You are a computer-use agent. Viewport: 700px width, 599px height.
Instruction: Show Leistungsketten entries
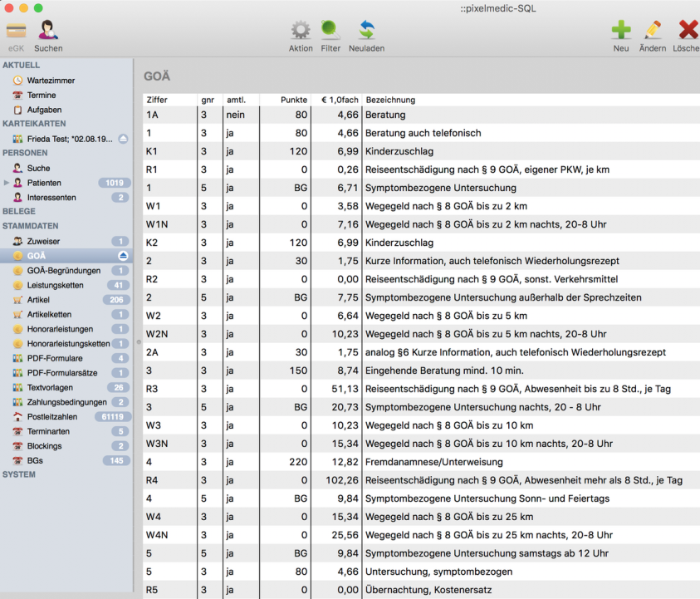(56, 286)
